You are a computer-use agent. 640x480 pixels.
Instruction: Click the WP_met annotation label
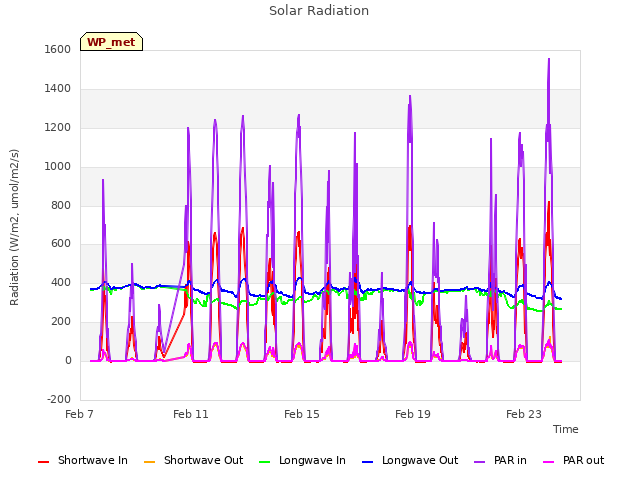pyautogui.click(x=111, y=42)
